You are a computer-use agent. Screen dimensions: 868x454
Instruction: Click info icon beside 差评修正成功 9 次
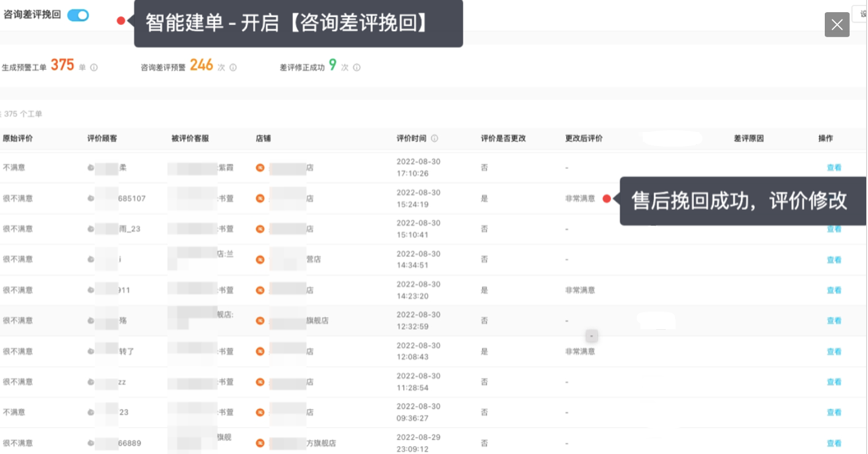pyautogui.click(x=357, y=68)
